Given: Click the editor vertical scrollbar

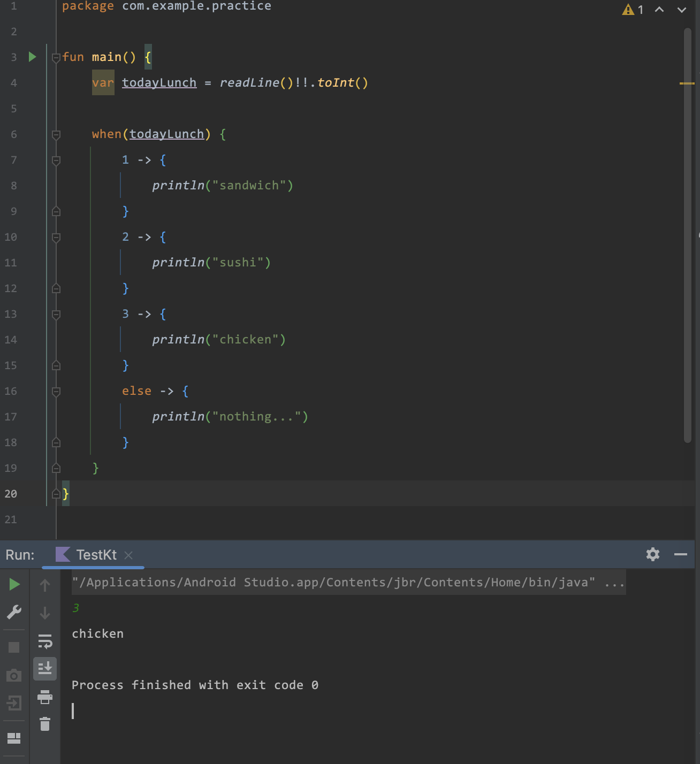Looking at the screenshot, I should [x=688, y=235].
